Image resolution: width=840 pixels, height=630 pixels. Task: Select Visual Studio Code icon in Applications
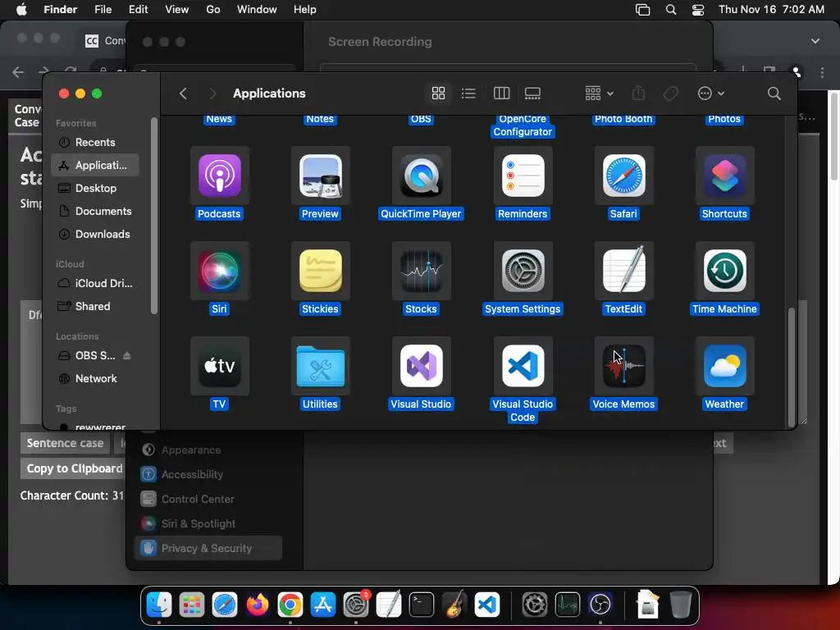523,366
